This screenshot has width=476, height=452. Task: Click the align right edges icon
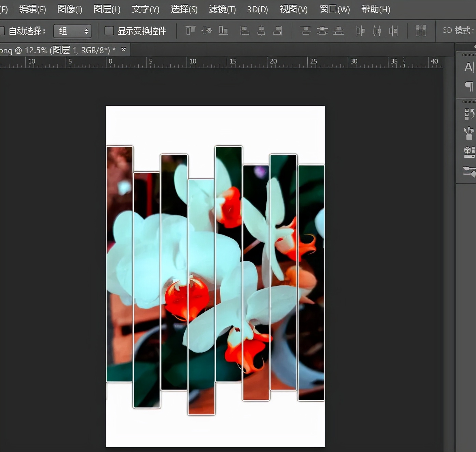(x=278, y=31)
